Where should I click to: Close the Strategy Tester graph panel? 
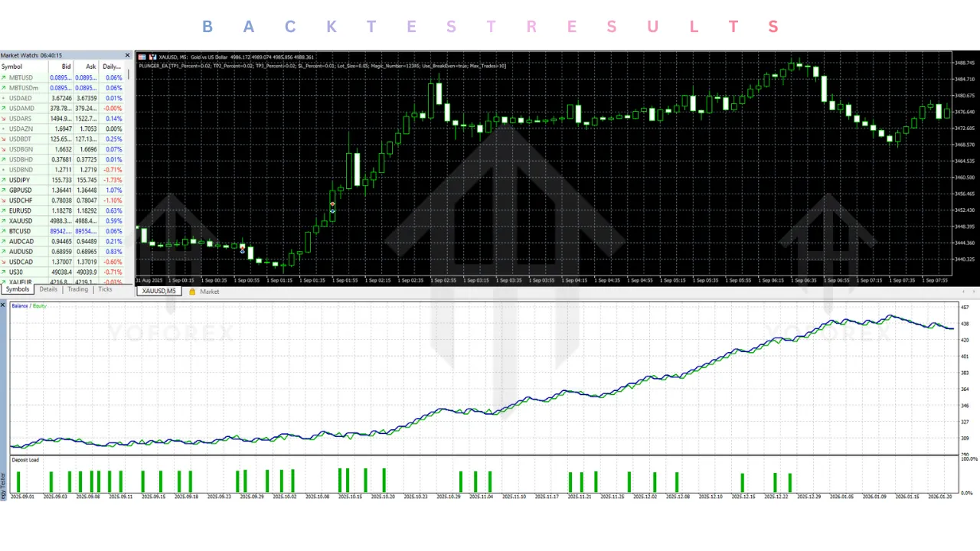3,305
